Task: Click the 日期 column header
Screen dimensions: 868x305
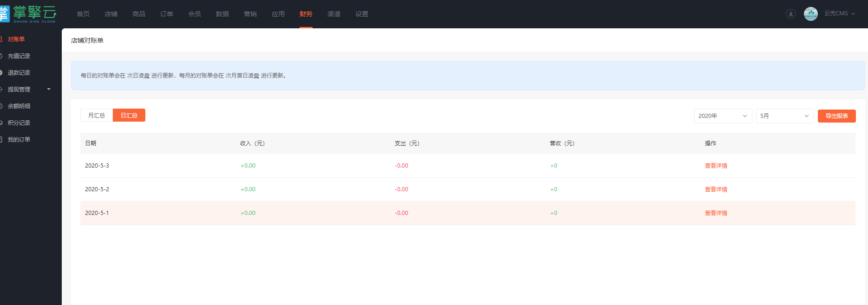Action: click(x=91, y=143)
